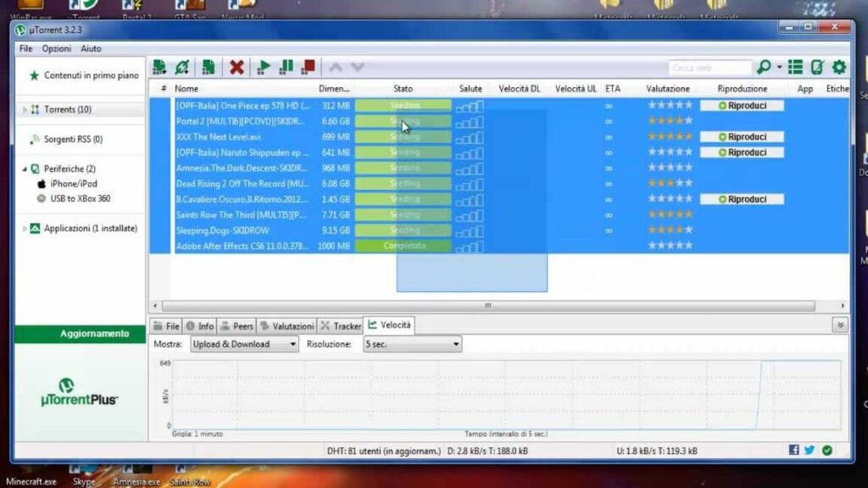Open preferences via the green gear icon
The image size is (868, 488).
[x=839, y=67]
